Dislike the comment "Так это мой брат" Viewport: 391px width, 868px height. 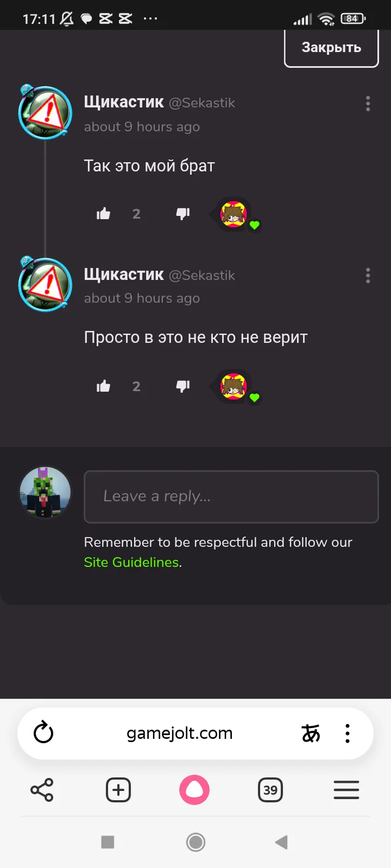click(183, 214)
